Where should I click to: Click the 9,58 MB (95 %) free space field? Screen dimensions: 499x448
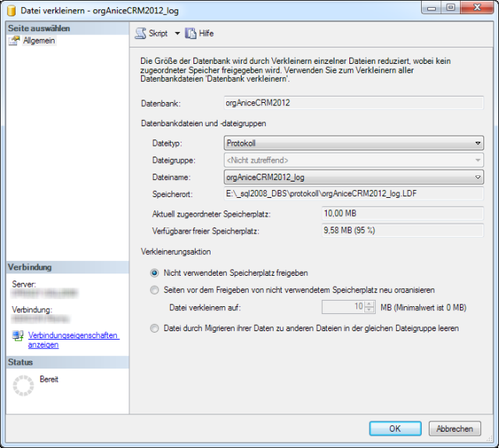click(402, 231)
